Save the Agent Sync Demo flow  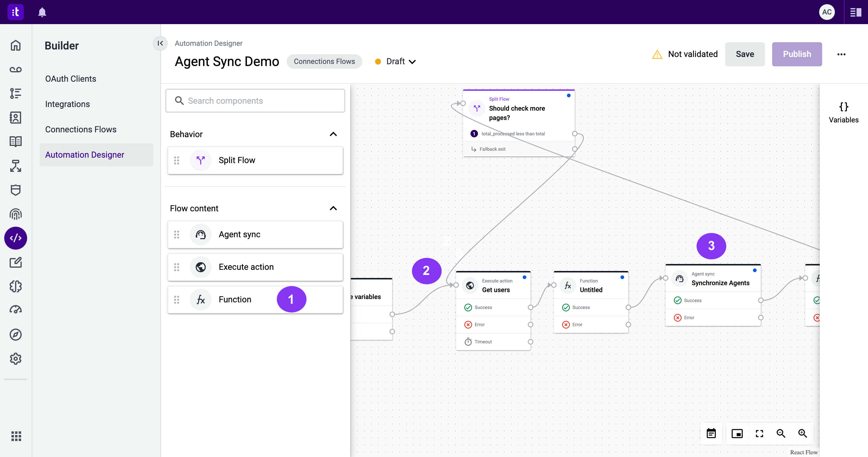(x=745, y=54)
